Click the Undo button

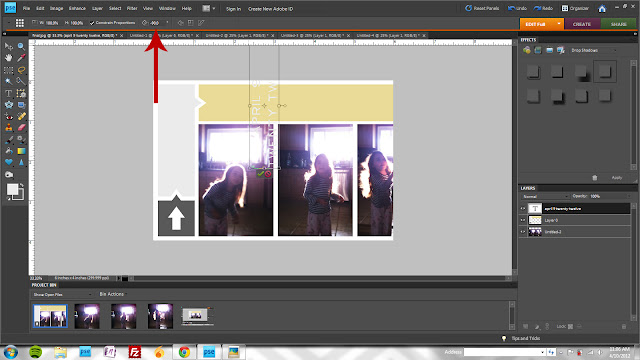coord(517,8)
